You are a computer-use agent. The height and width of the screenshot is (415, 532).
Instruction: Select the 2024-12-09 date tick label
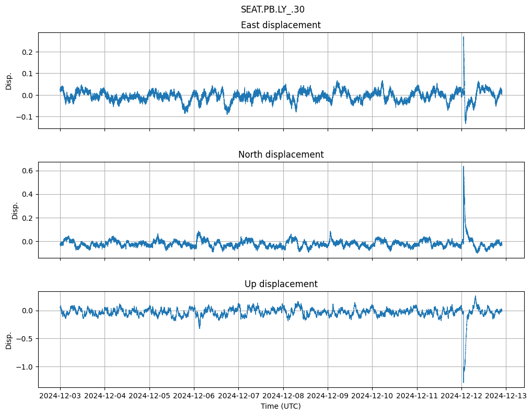tap(328, 396)
